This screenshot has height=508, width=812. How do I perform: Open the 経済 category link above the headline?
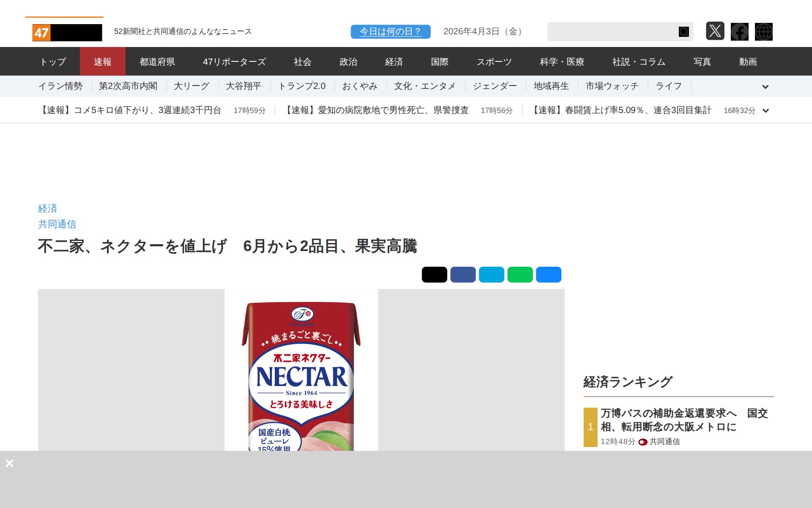pyautogui.click(x=47, y=208)
